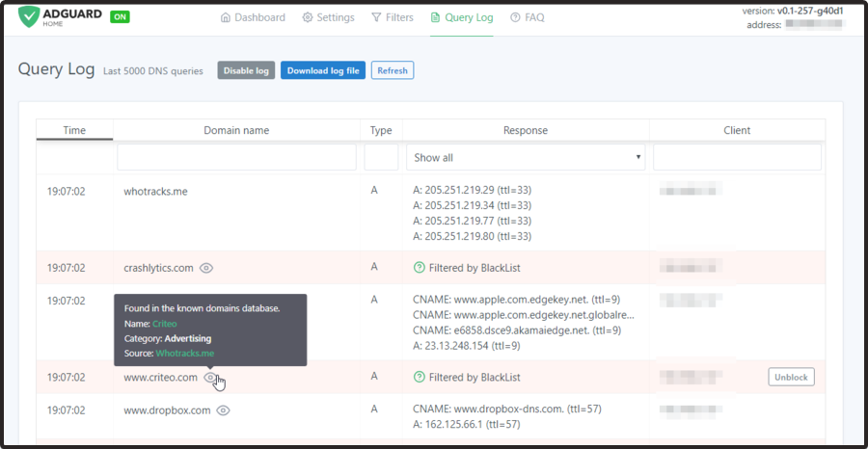Viewport: 868px width, 449px height.
Task: Click the help icon in www.criteo.com's Filtered by BlackList
Action: pyautogui.click(x=420, y=377)
